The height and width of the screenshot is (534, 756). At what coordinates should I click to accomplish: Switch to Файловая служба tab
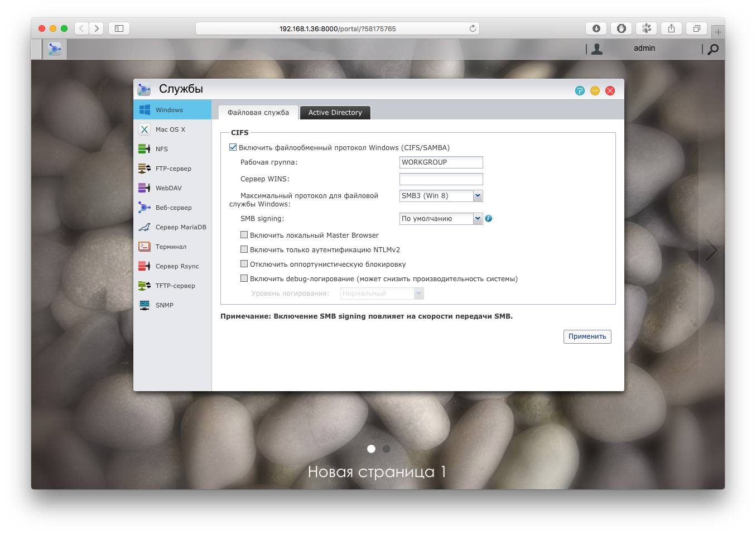point(258,112)
